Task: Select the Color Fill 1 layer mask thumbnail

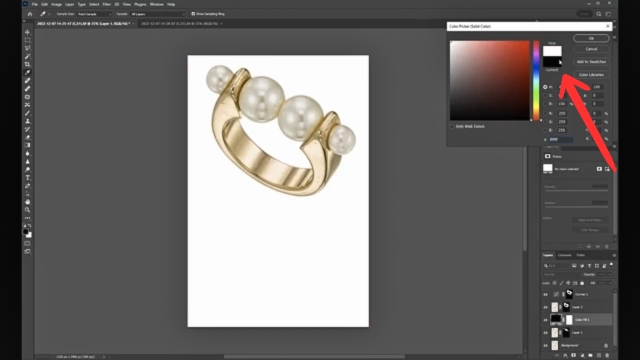Action: pyautogui.click(x=569, y=320)
